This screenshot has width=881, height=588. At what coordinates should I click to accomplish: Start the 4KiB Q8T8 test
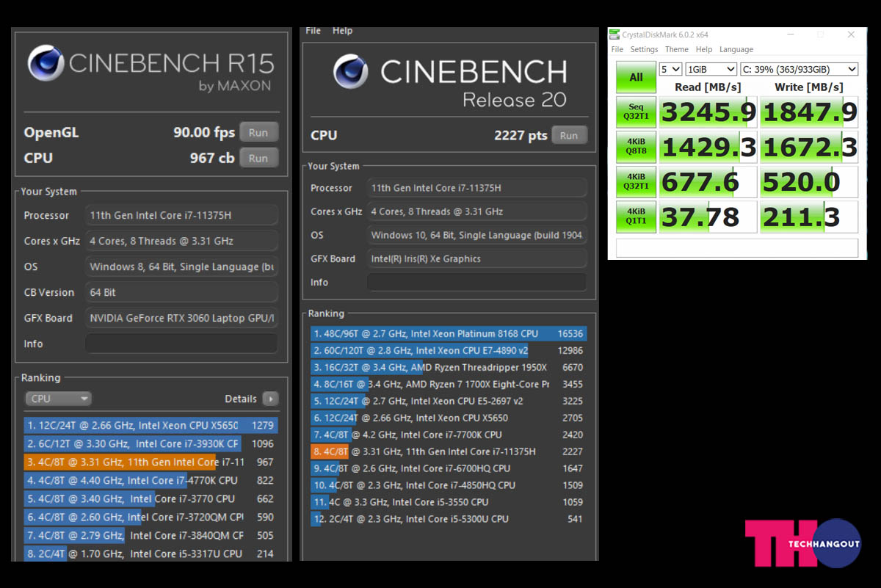click(x=636, y=147)
